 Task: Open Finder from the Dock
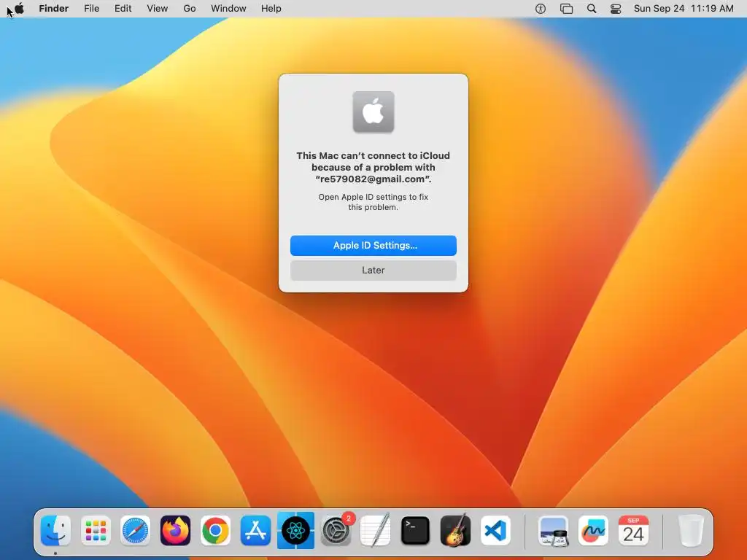pos(55,531)
